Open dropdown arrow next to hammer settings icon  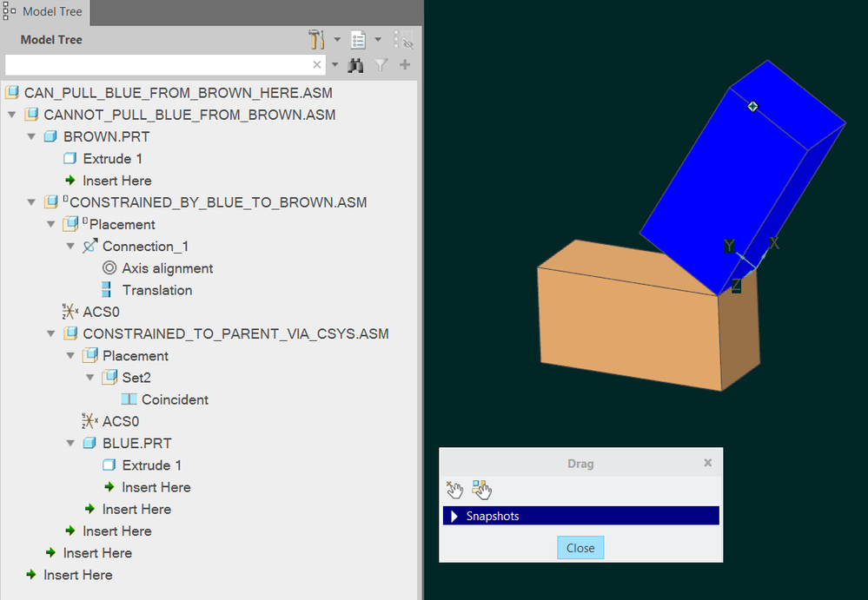pos(336,40)
